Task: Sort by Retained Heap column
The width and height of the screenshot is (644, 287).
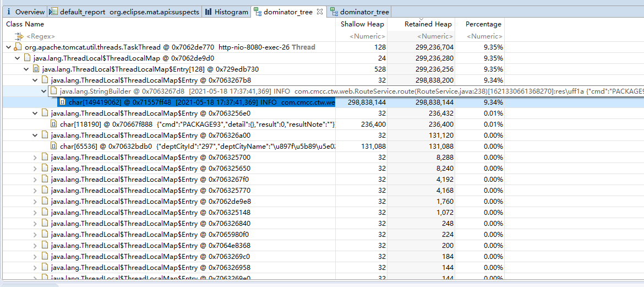Action: pyautogui.click(x=428, y=24)
